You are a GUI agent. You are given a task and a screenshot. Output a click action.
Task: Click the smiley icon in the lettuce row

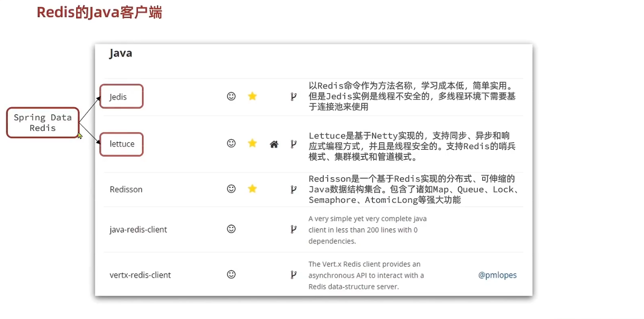231,144
